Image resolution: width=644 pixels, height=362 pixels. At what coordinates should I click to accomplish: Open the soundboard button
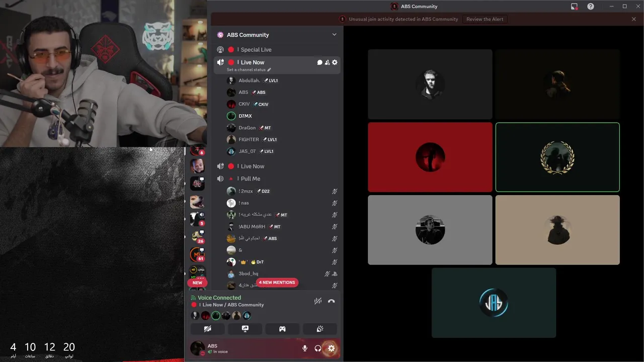(320, 329)
